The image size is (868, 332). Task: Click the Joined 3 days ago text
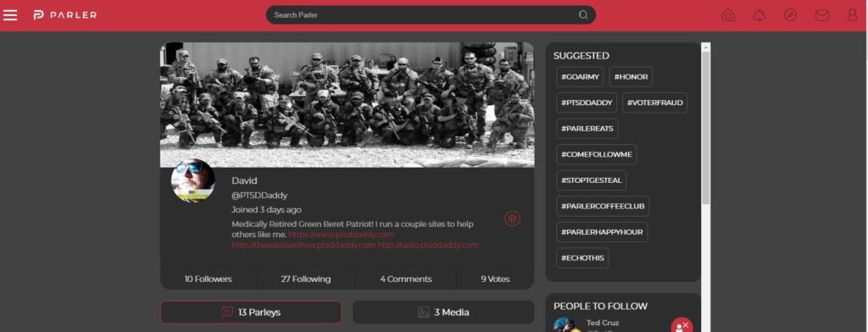pos(266,210)
